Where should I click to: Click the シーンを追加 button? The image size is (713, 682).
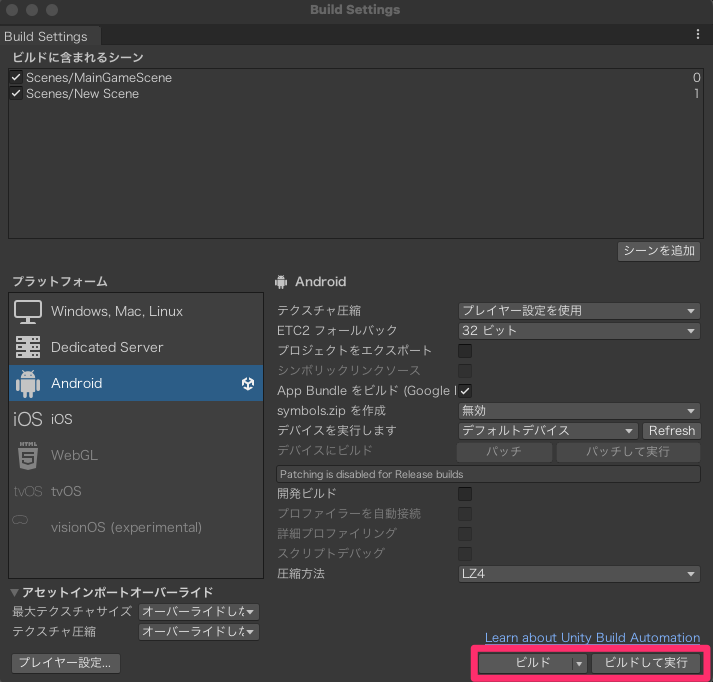coord(658,251)
